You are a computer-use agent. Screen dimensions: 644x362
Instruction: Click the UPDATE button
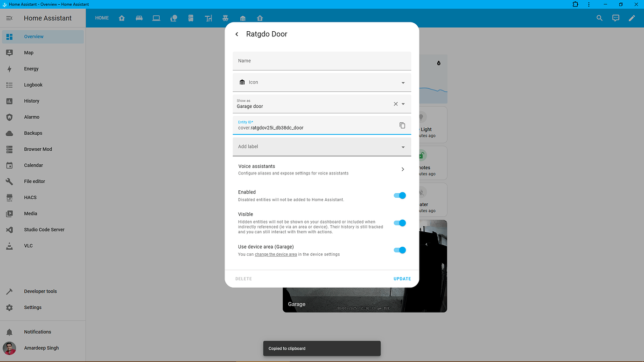(x=402, y=278)
